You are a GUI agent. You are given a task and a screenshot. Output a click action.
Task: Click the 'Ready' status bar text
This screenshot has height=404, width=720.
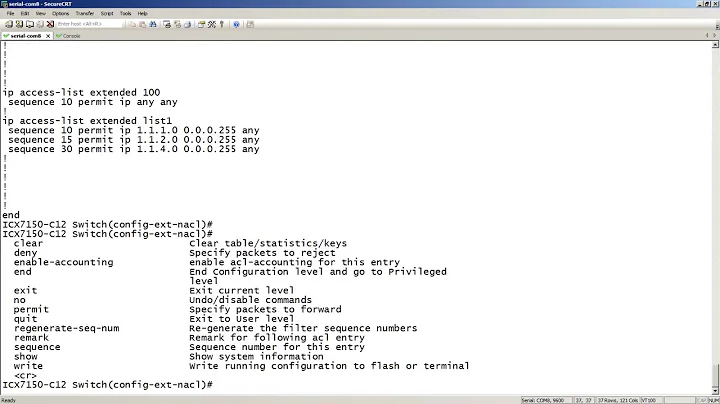pyautogui.click(x=9, y=400)
